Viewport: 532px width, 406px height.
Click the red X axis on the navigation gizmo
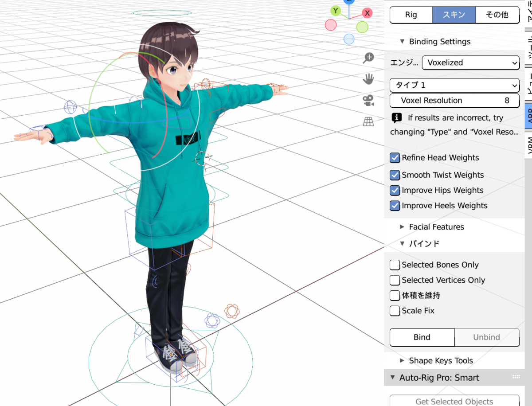(367, 13)
